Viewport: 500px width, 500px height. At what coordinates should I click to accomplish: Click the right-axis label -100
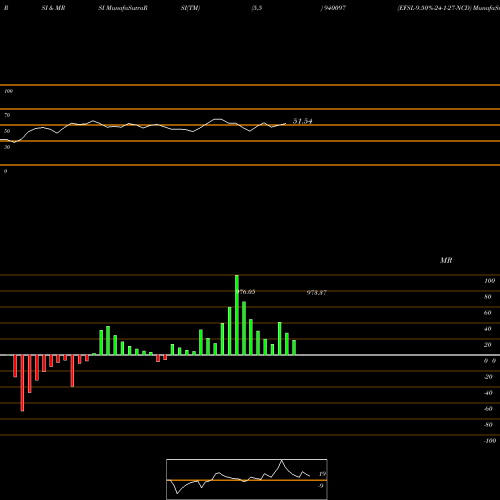tap(490, 441)
